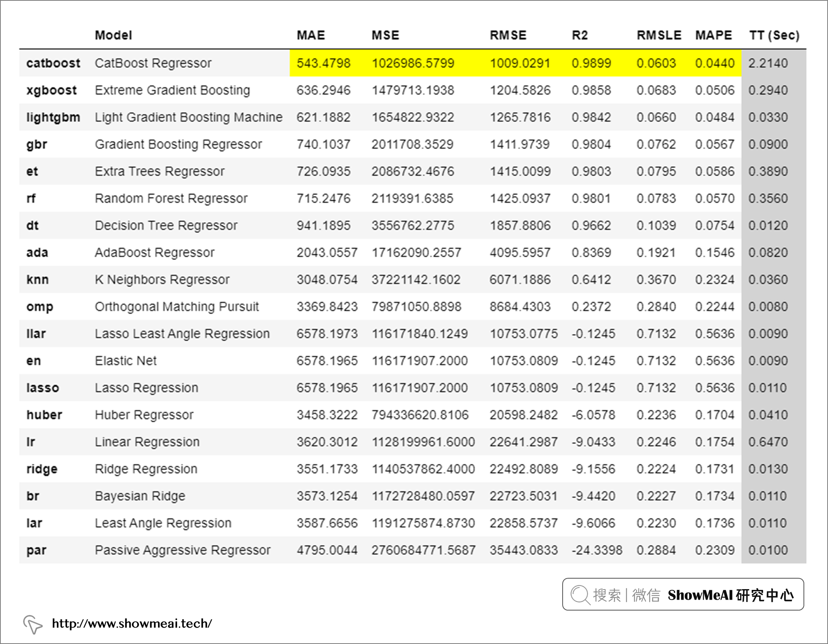Click Lasso Least Angle Regression name
This screenshot has width=828, height=644.
click(182, 333)
